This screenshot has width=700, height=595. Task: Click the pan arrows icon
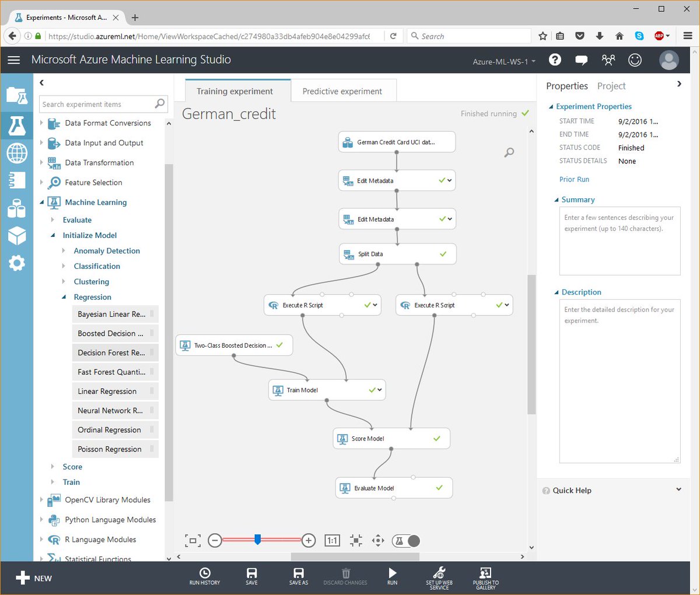(x=378, y=541)
